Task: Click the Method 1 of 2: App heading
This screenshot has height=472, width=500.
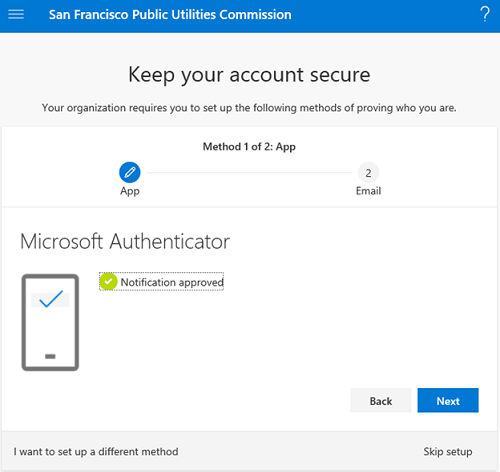Action: click(249, 147)
